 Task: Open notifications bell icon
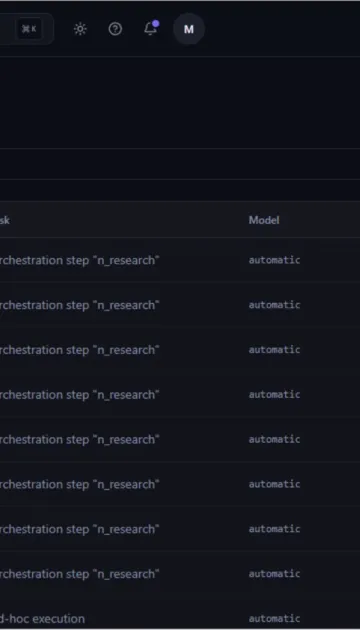(151, 29)
